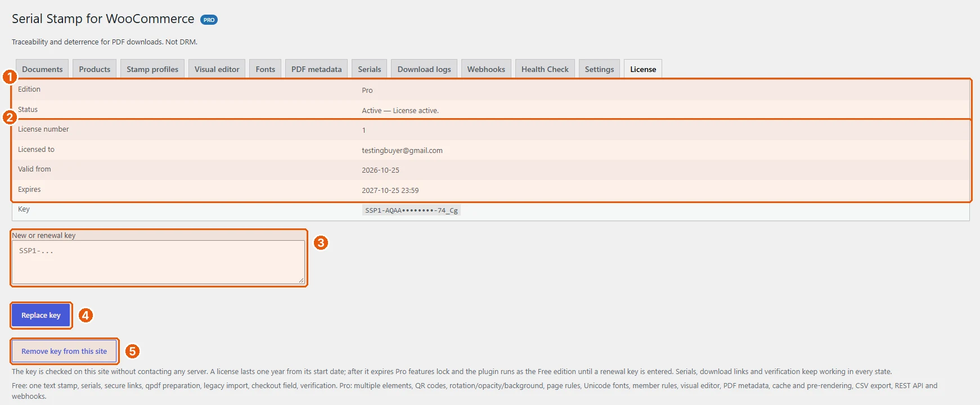This screenshot has height=405, width=980.
Task: Click the Edition value Pro
Action: point(367,90)
